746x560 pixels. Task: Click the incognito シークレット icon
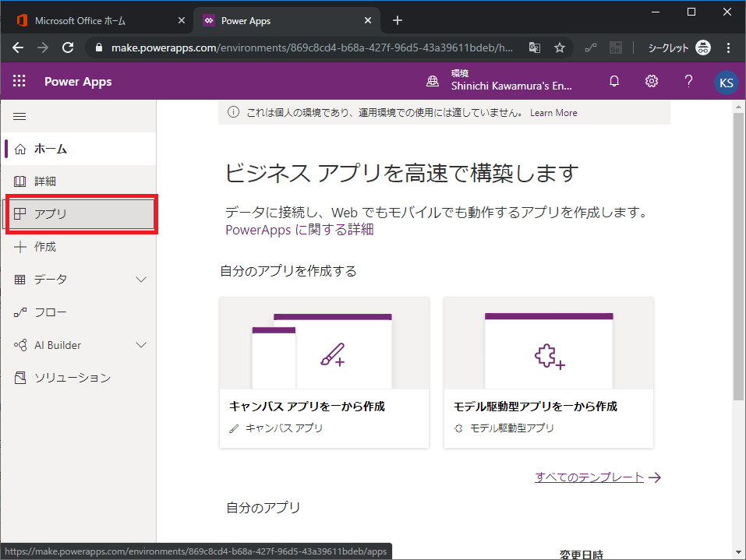[x=702, y=48]
